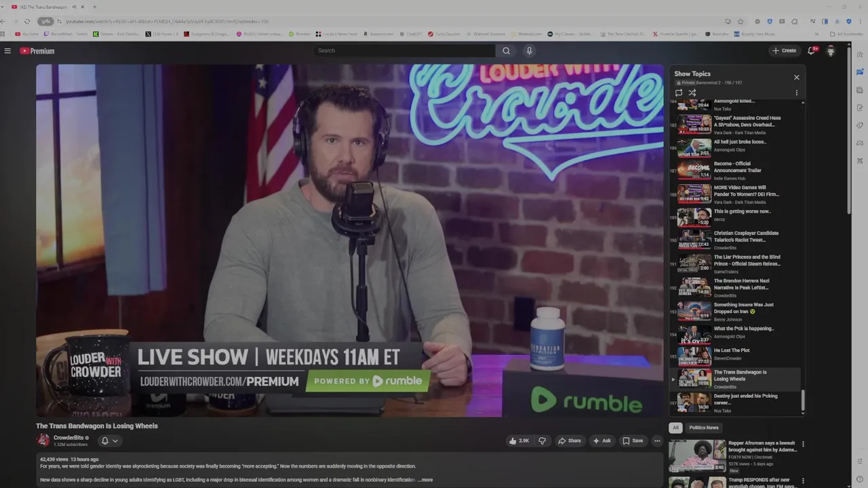
Task: Open 'Trump RESPONDS after new ayatollah' video
Action: 734,483
